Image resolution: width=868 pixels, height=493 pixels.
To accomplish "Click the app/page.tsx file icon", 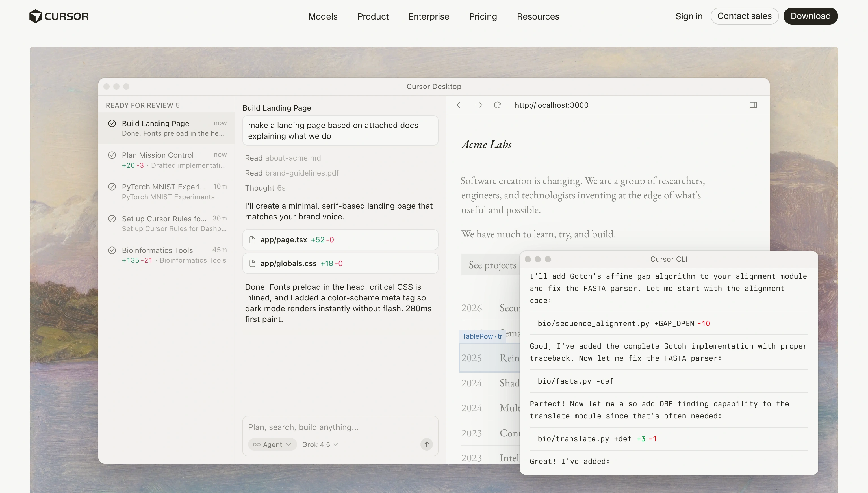I will 252,240.
